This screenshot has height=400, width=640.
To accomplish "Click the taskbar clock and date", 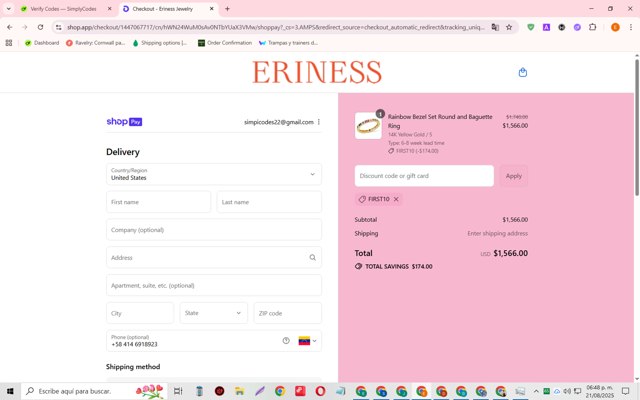I will (x=600, y=391).
